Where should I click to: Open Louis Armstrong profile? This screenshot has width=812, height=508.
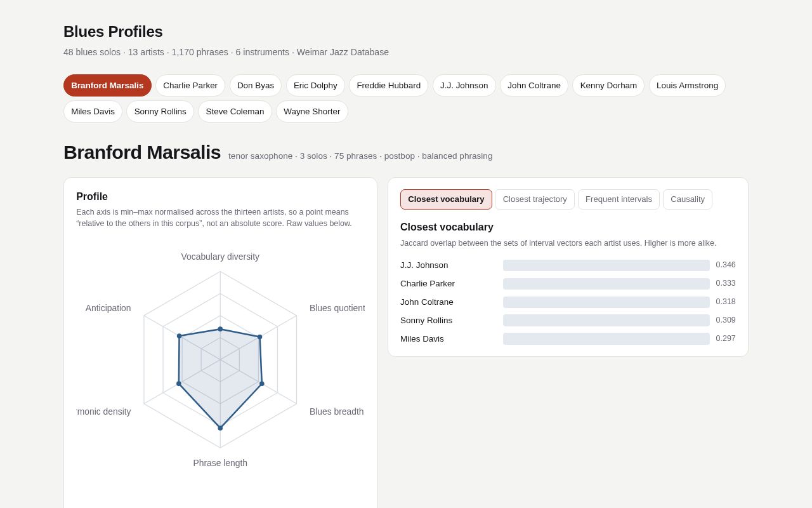pyautogui.click(x=687, y=86)
